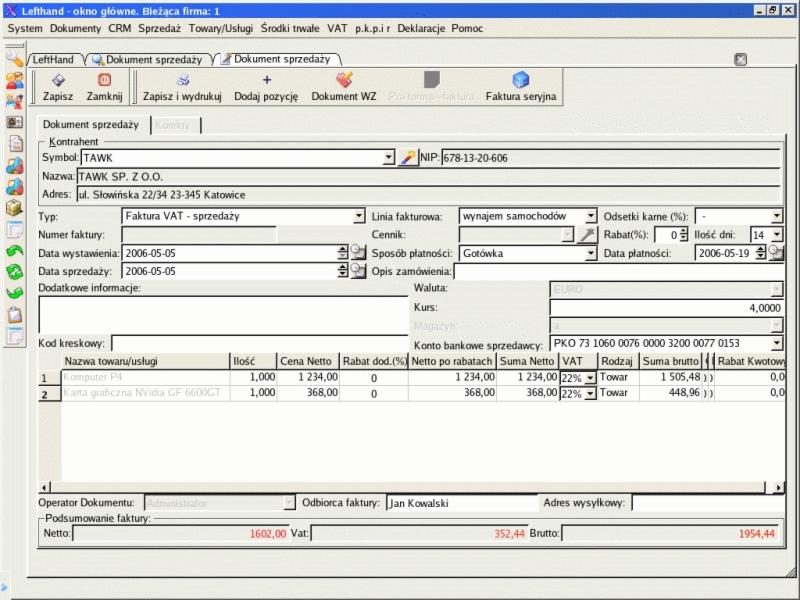Open the VAT rate dropdown for Komputer P4
800x600 pixels.
click(590, 378)
